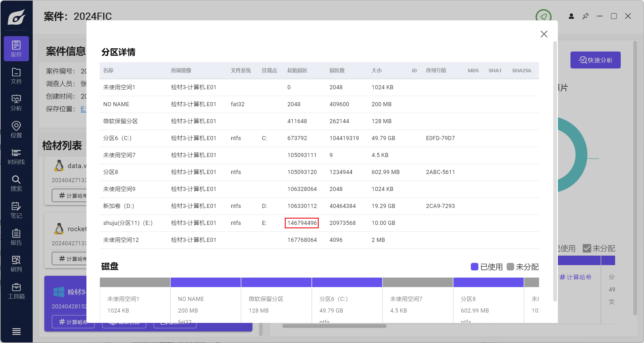Select the 未使用空间9 row

(319, 189)
